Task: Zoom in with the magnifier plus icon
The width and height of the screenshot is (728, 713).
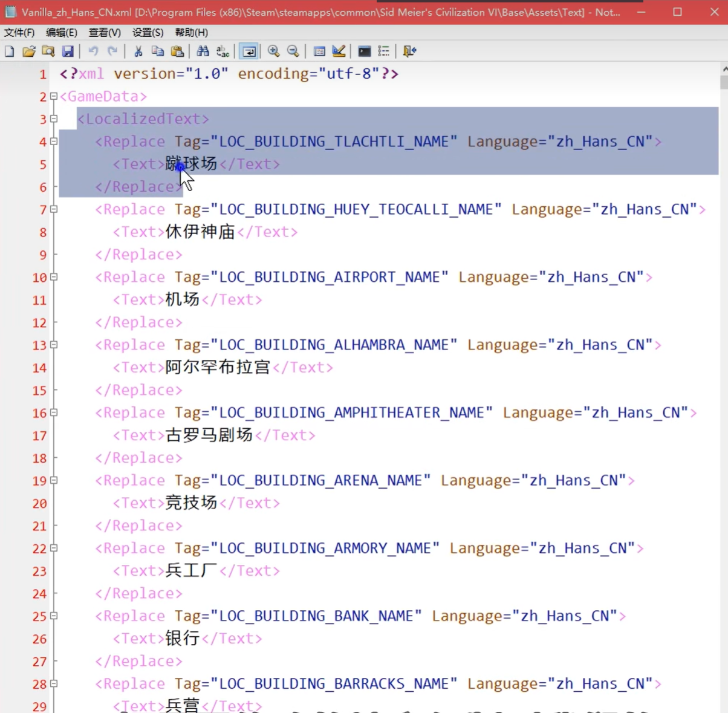Action: tap(274, 51)
